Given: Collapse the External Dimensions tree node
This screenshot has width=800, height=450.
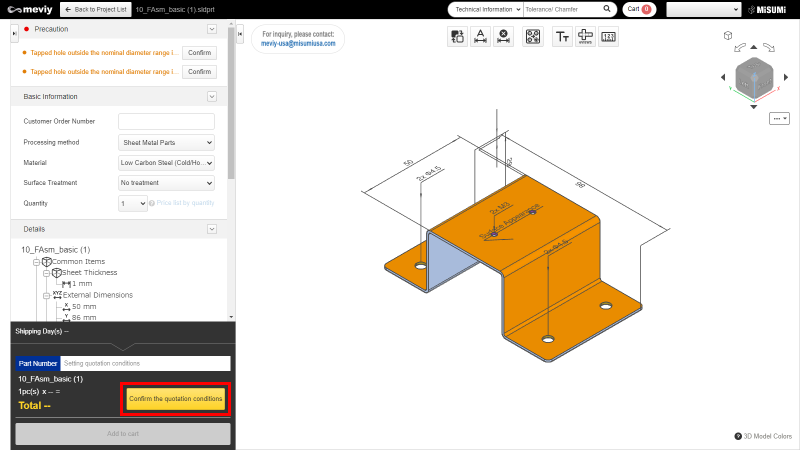Looking at the screenshot, I should coord(46,296).
